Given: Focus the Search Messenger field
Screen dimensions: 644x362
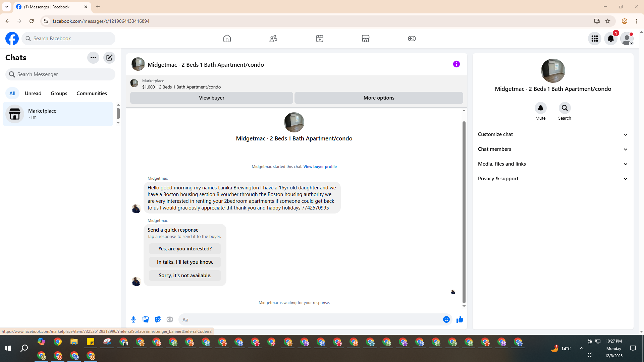Looking at the screenshot, I should tap(60, 74).
